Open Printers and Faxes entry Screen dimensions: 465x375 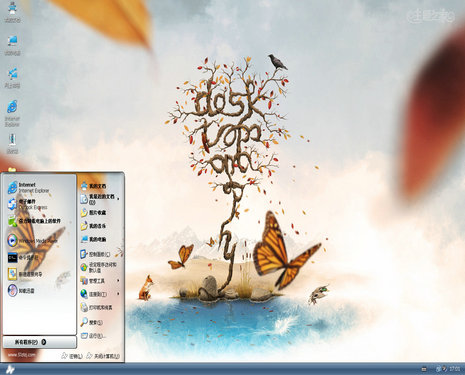(100, 307)
